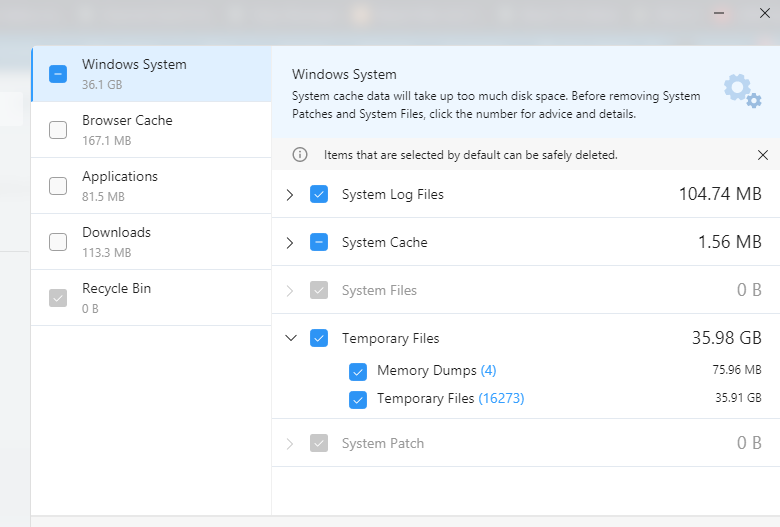The width and height of the screenshot is (780, 527).
Task: Toggle the System Cache checkbox
Action: (x=319, y=242)
